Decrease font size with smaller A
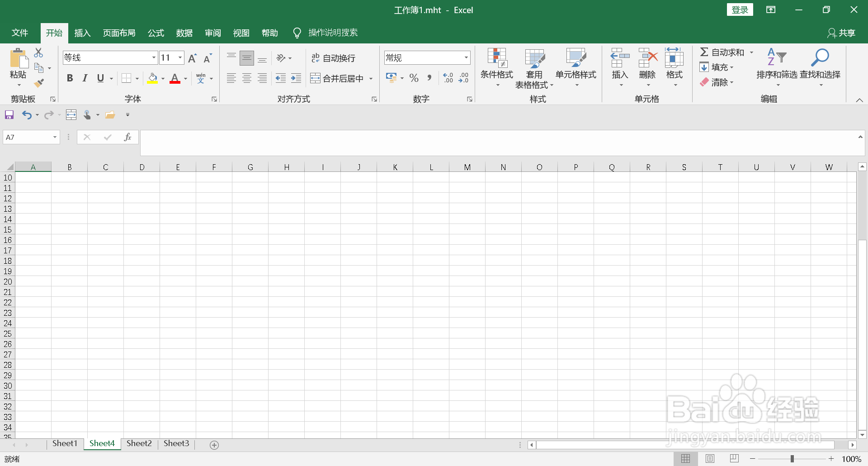 coord(208,58)
